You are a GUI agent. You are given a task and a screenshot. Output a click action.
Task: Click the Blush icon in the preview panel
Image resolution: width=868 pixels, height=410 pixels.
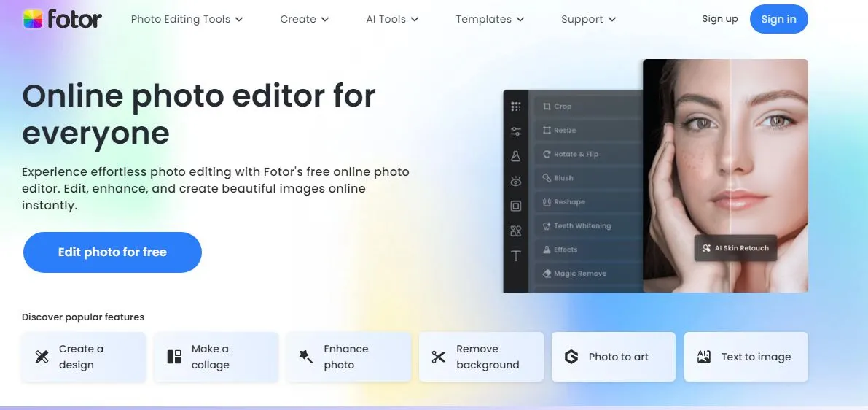(x=547, y=178)
